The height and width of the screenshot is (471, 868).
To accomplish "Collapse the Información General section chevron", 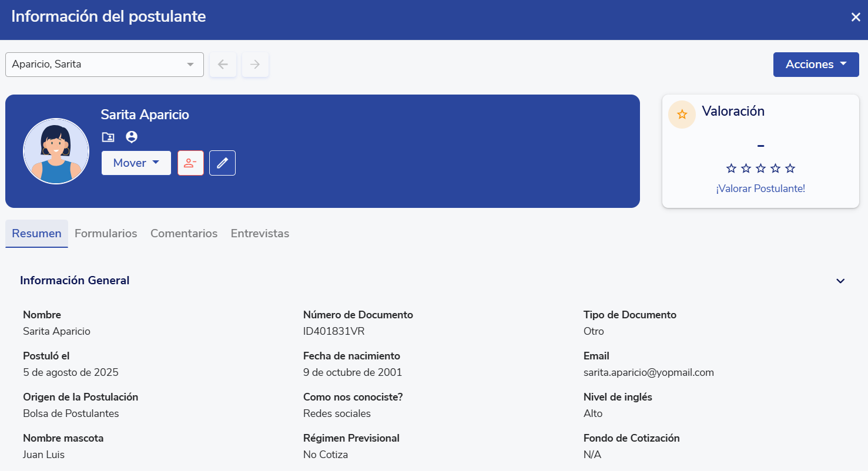I will (840, 281).
